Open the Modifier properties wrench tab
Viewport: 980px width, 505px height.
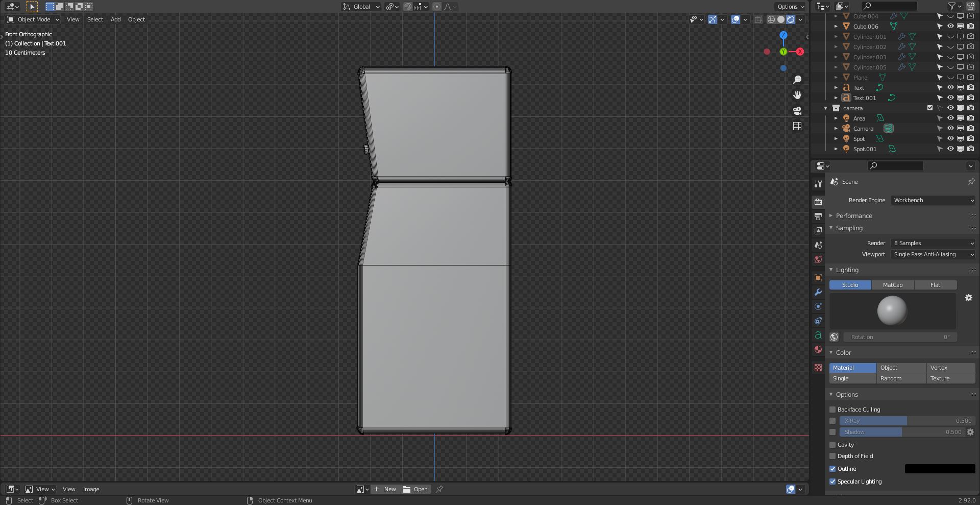(x=818, y=292)
